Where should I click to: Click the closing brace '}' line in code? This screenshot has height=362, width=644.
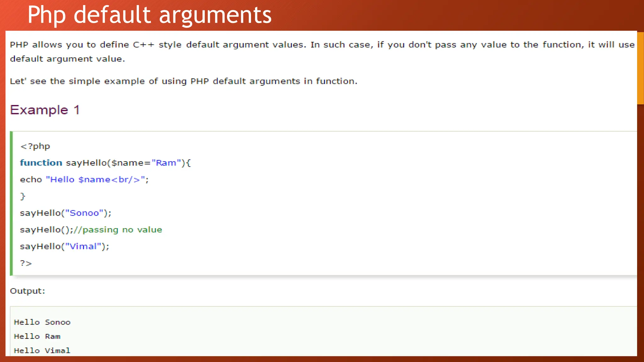(23, 196)
